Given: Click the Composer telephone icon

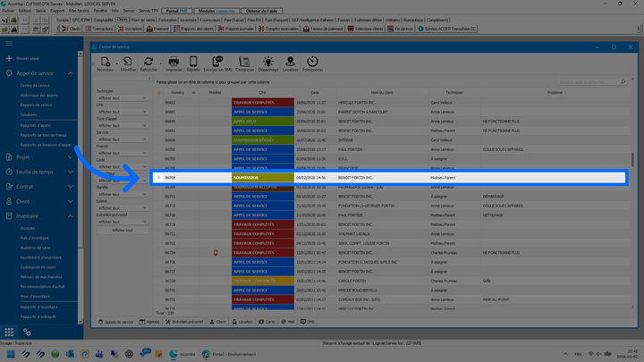Looking at the screenshot, I should click(x=244, y=62).
